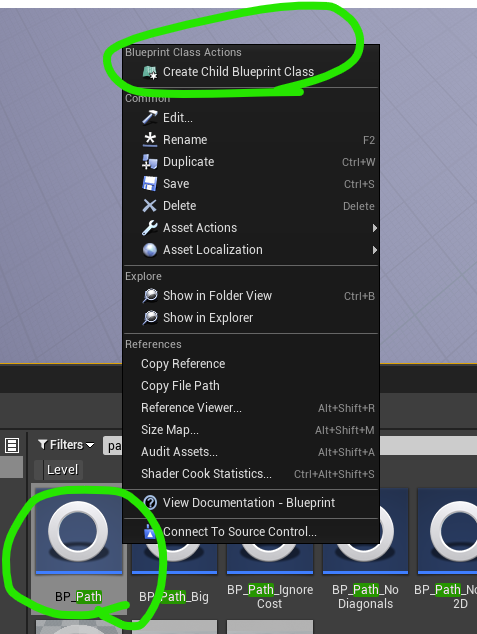This screenshot has width=477, height=634.
Task: Click the floppy disk Save icon
Action: tap(150, 184)
